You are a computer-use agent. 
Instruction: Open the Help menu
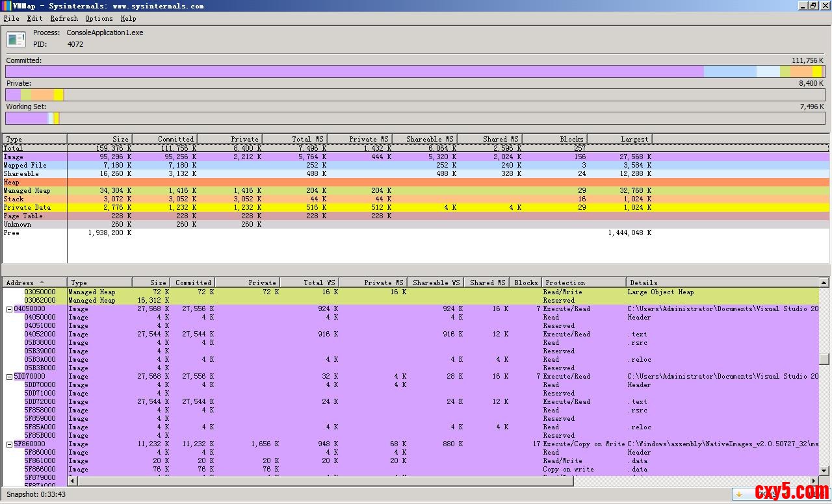point(128,18)
